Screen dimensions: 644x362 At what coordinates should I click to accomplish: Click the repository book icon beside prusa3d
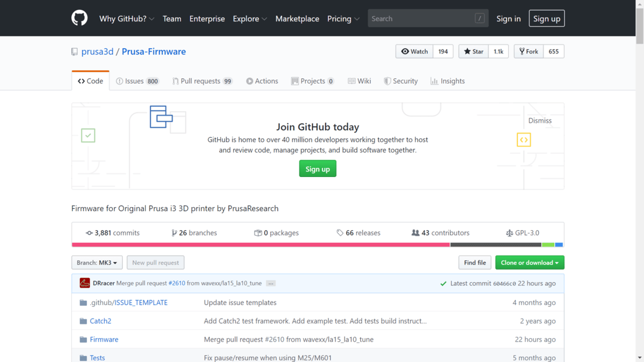75,52
